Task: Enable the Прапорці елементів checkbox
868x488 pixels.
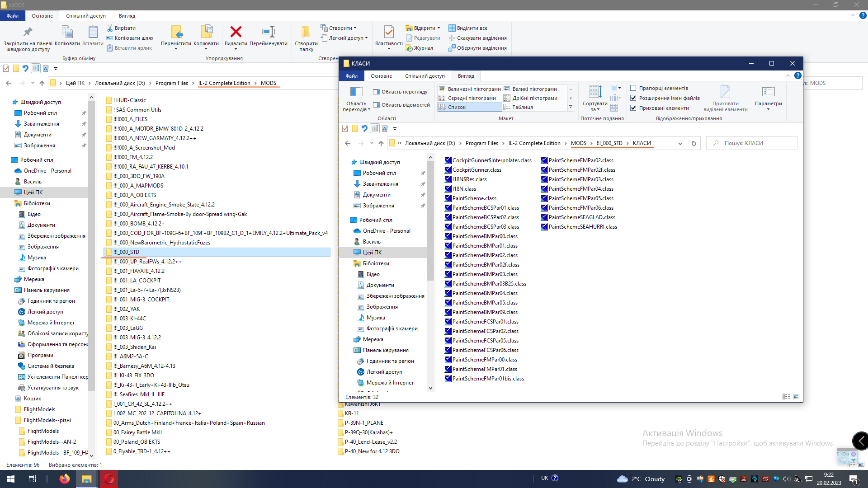Action: (x=633, y=88)
